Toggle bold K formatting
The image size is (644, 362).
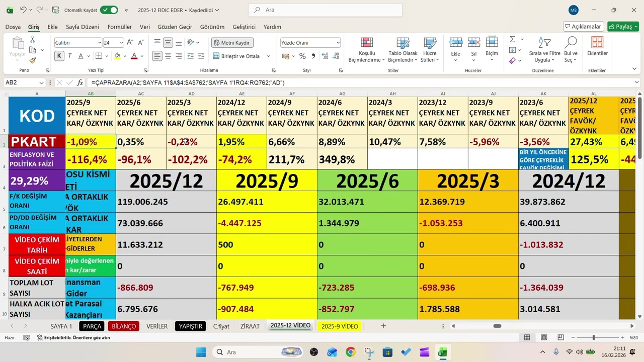tap(59, 56)
